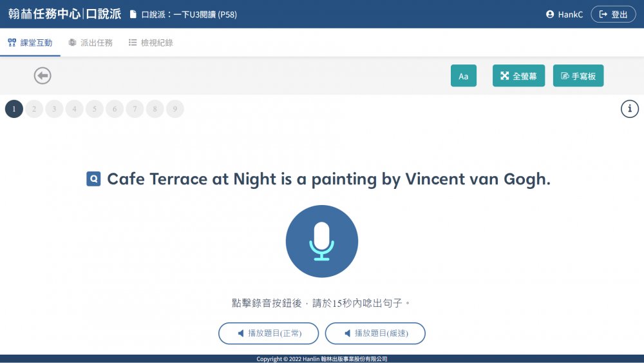Click the Q question icon before the sentence
644x363 pixels.
point(93,179)
